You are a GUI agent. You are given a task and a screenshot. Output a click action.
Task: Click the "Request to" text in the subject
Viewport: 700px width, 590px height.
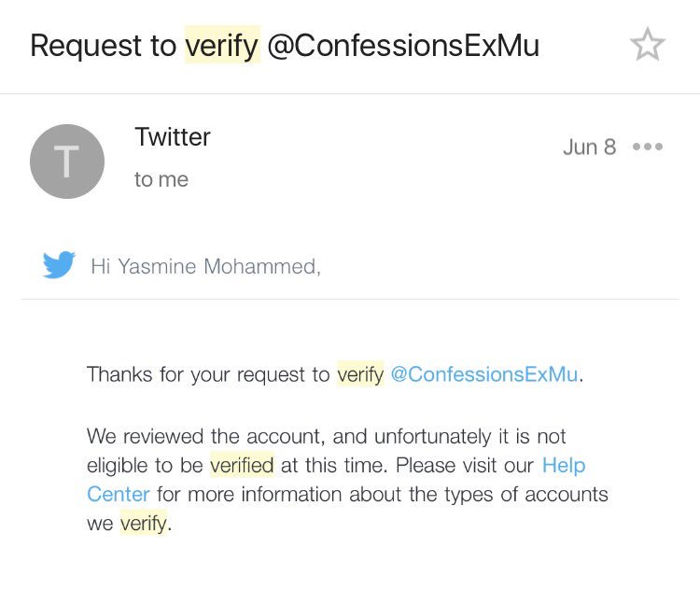[104, 45]
